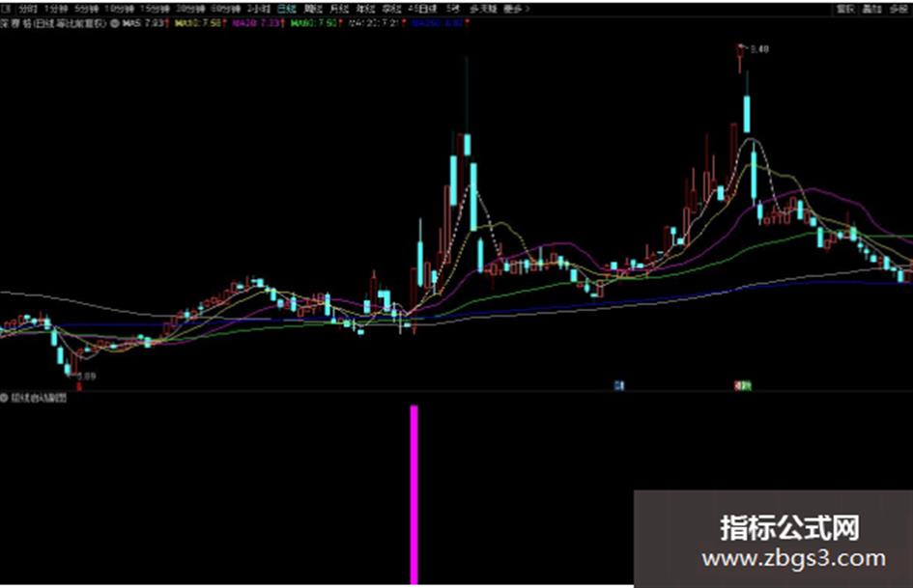Click the round icon beside sub-indicator name
Image resolution: width=913 pixels, height=588 pixels.
[4, 398]
